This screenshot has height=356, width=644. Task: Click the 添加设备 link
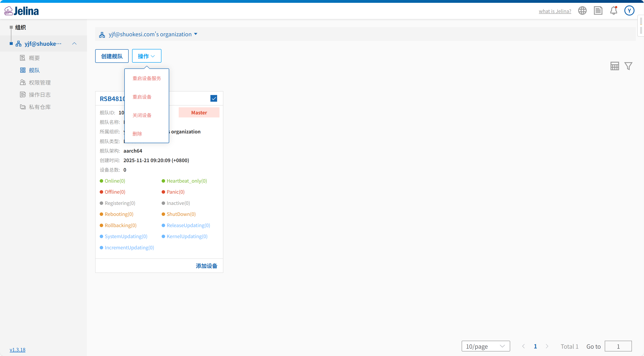[207, 266]
